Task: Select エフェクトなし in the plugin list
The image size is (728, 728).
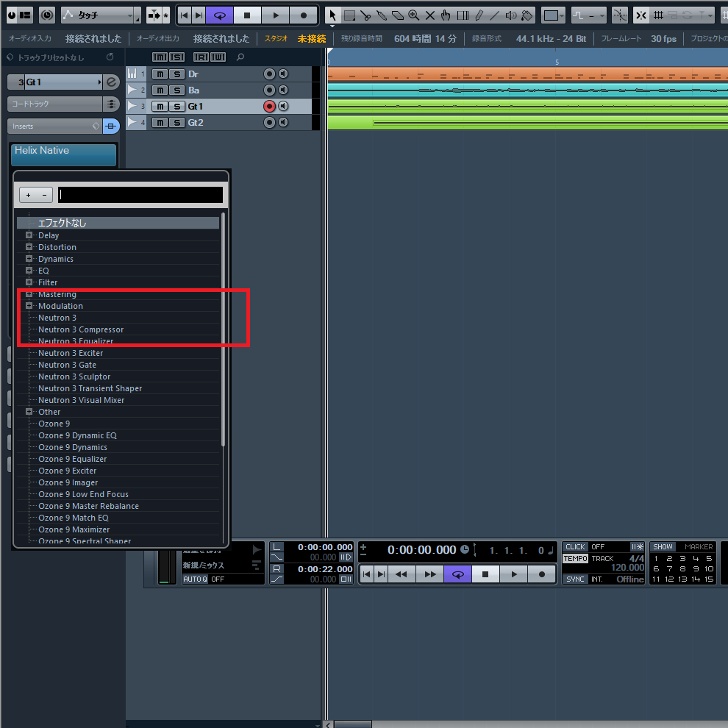Action: [118, 223]
